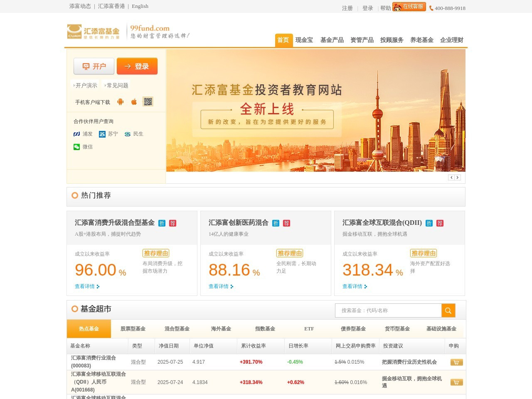The image size is (532, 399).
Task: Click the 浦发 bank partner icon
Action: point(76,134)
